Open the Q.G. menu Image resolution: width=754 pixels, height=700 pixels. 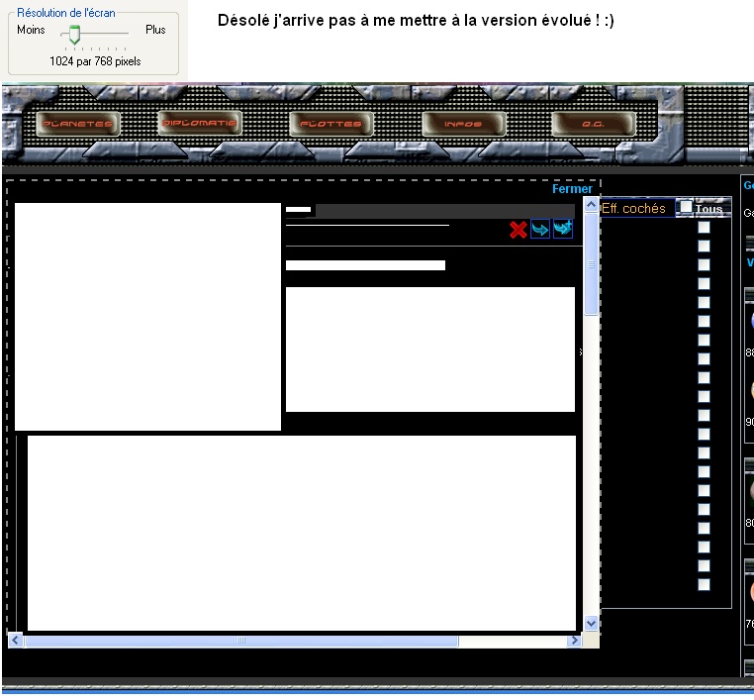point(594,124)
